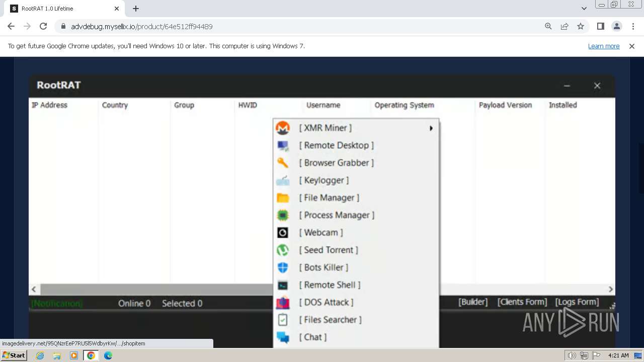The height and width of the screenshot is (362, 644).
Task: Share this page icon in address bar
Action: (565, 26)
